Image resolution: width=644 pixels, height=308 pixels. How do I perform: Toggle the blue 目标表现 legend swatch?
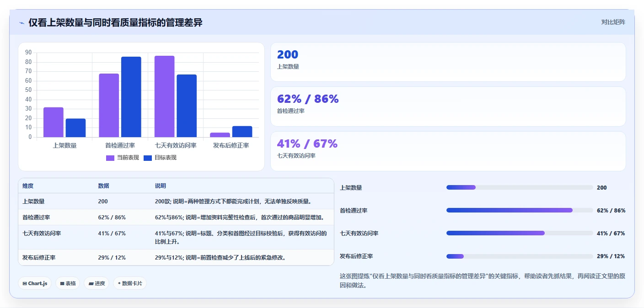(x=148, y=158)
